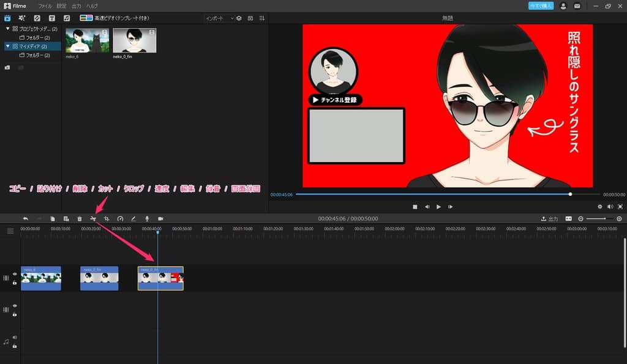This screenshot has width=627, height=364.
Task: Cut clip with the scissors tool
Action: coord(93,218)
